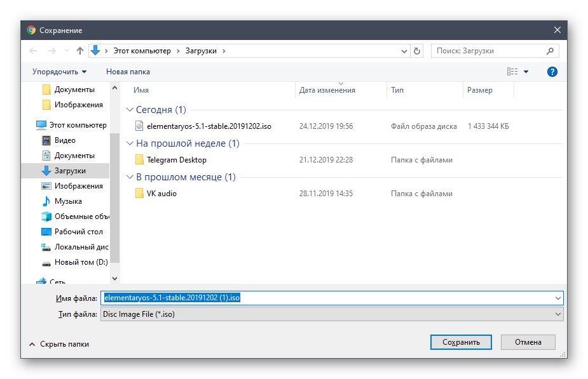This screenshot has width=588, height=379.
Task: Collapse the На прошлой неделе group
Action: click(x=130, y=143)
